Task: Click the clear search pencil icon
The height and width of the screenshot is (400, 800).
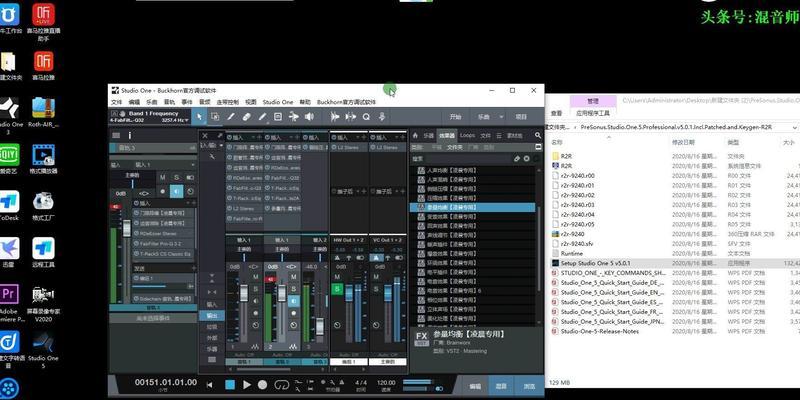Action: click(x=516, y=159)
